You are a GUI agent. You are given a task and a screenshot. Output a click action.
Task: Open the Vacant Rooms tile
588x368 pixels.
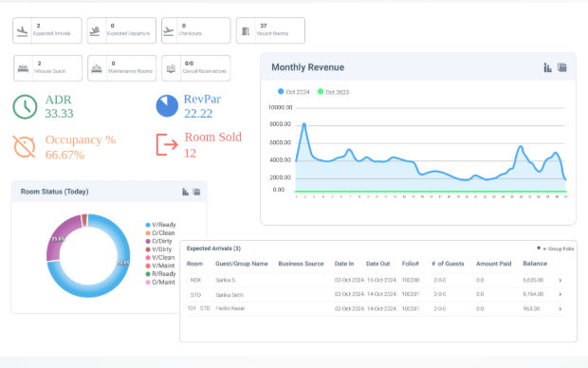point(270,30)
